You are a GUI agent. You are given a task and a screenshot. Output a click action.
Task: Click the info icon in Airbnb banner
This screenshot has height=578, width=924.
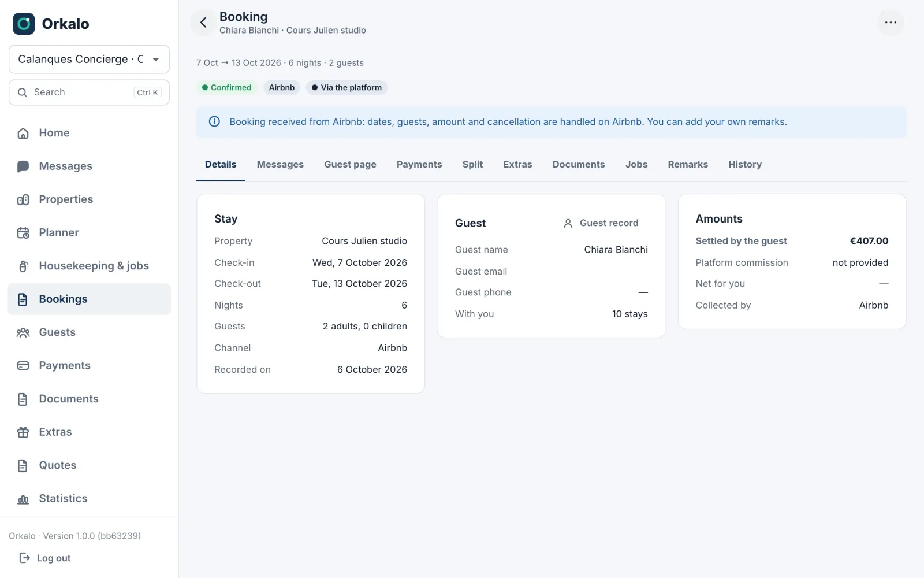pos(214,121)
